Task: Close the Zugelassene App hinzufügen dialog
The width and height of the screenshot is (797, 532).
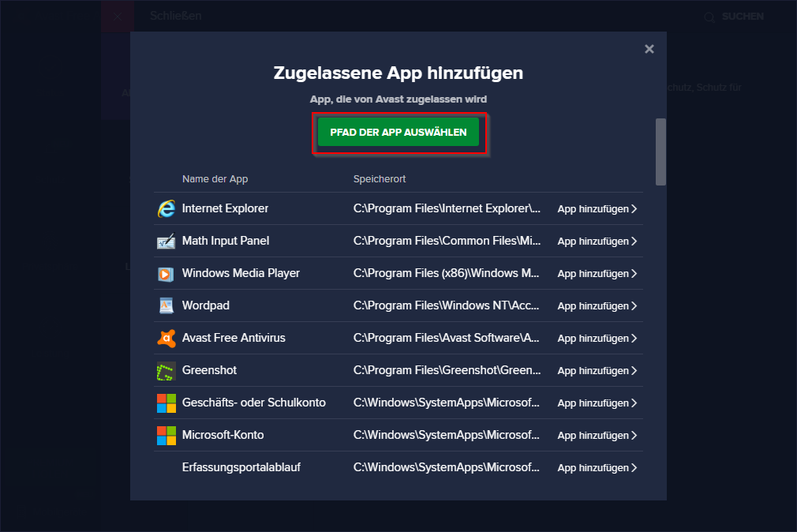Action: point(649,49)
